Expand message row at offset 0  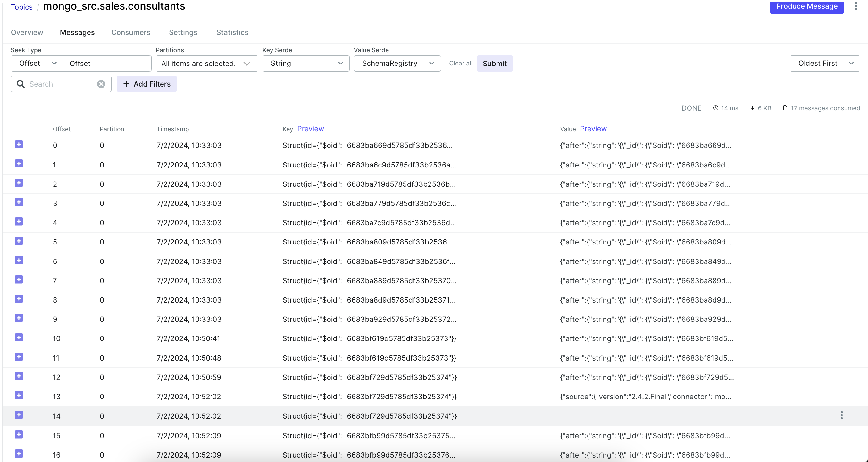(x=19, y=145)
